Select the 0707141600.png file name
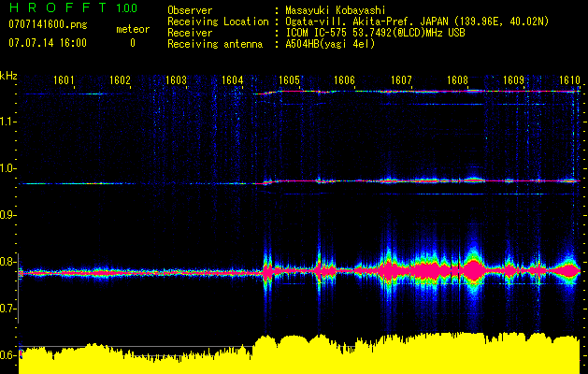 click(48, 25)
